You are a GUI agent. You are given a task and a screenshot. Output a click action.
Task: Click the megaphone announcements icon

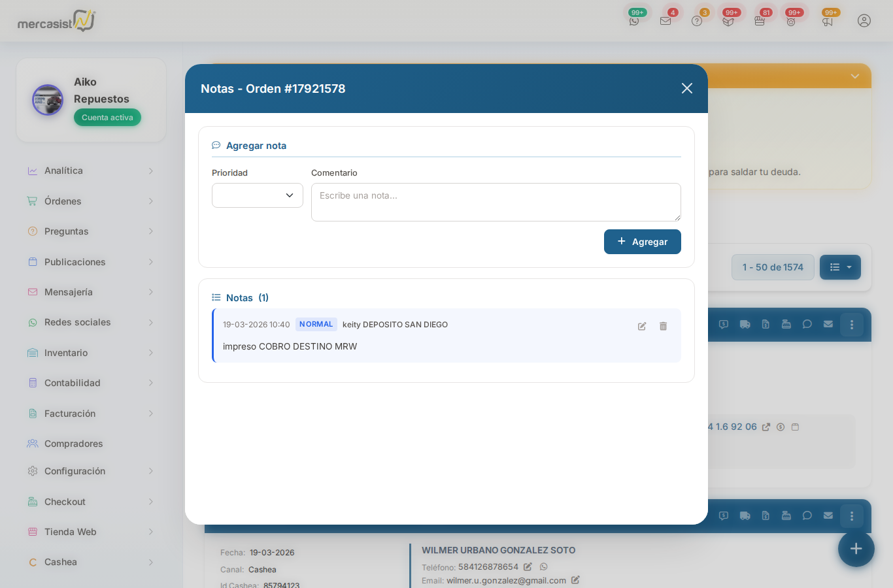[x=828, y=20]
